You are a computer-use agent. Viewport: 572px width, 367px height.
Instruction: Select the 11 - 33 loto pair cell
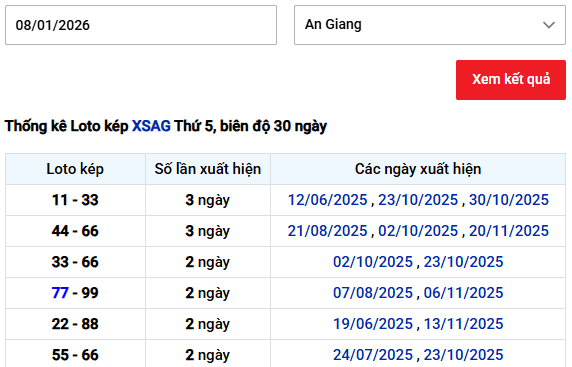(75, 200)
